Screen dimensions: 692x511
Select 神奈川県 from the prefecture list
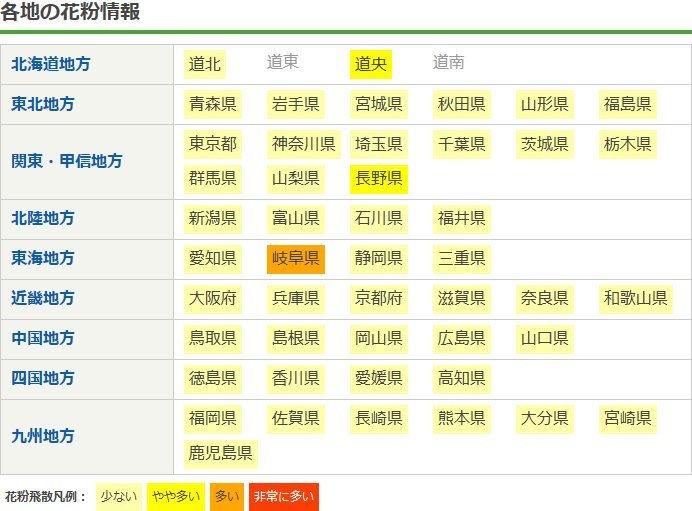coord(303,144)
